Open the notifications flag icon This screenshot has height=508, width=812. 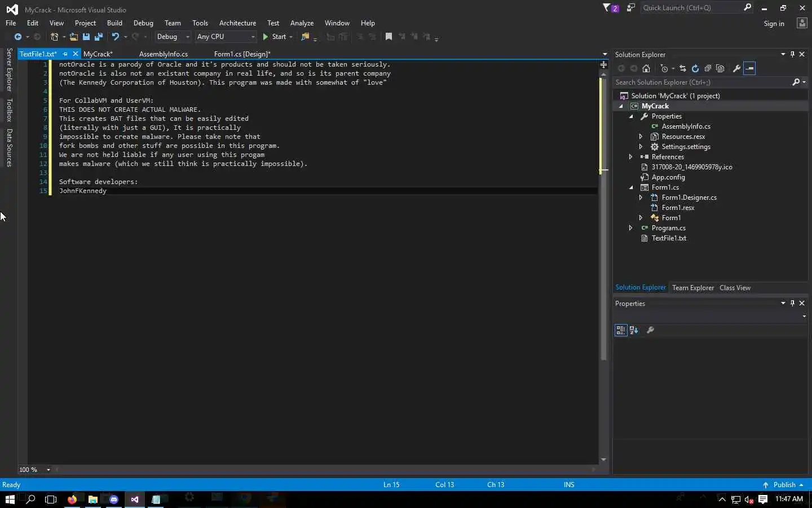(607, 8)
